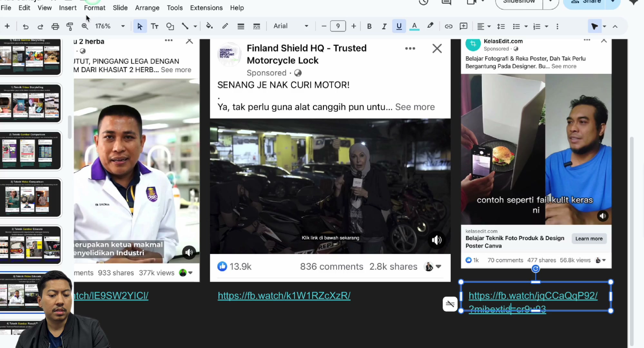Click the Redo arrow icon
The width and height of the screenshot is (644, 348).
pyautogui.click(x=40, y=26)
